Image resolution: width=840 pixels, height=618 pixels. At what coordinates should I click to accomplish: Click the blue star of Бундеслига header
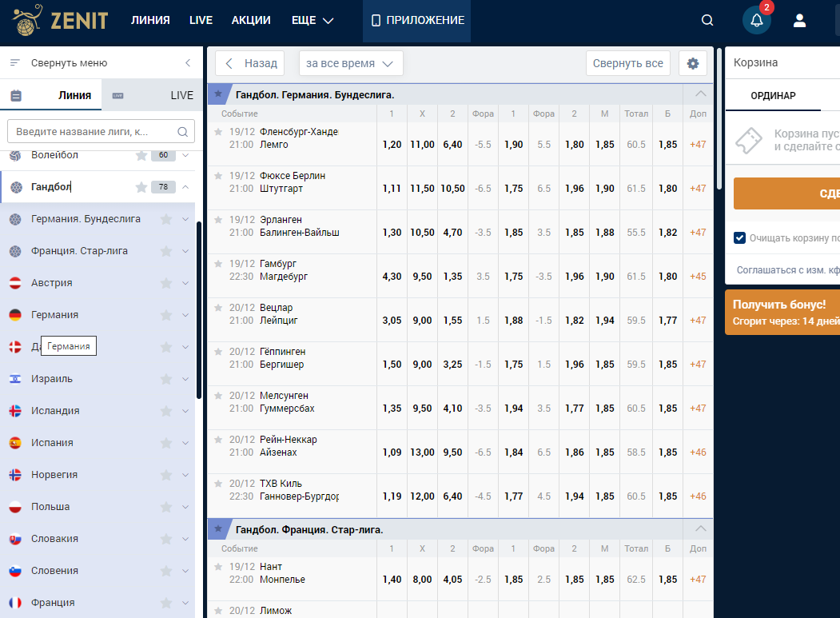pyautogui.click(x=218, y=94)
